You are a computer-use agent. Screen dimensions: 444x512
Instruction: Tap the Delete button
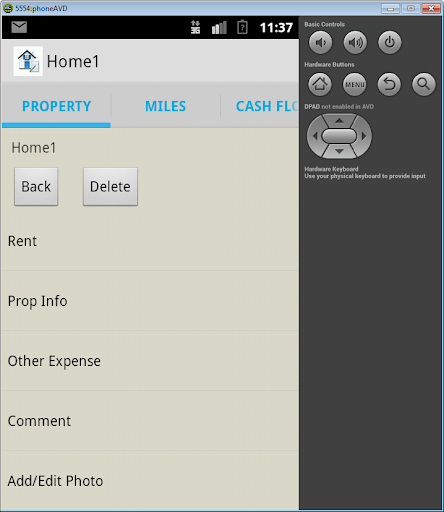click(x=110, y=186)
